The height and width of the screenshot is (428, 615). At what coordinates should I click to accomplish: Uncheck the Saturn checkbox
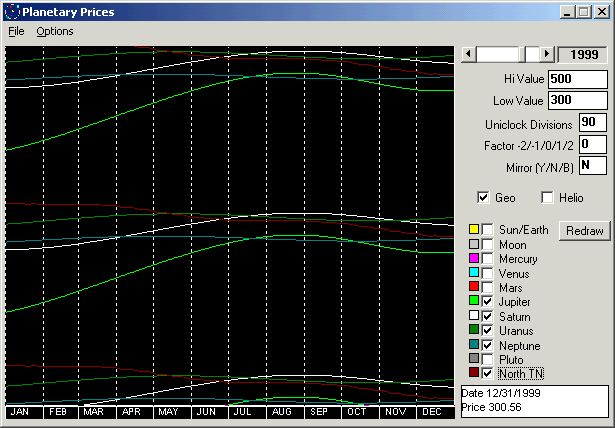487,316
